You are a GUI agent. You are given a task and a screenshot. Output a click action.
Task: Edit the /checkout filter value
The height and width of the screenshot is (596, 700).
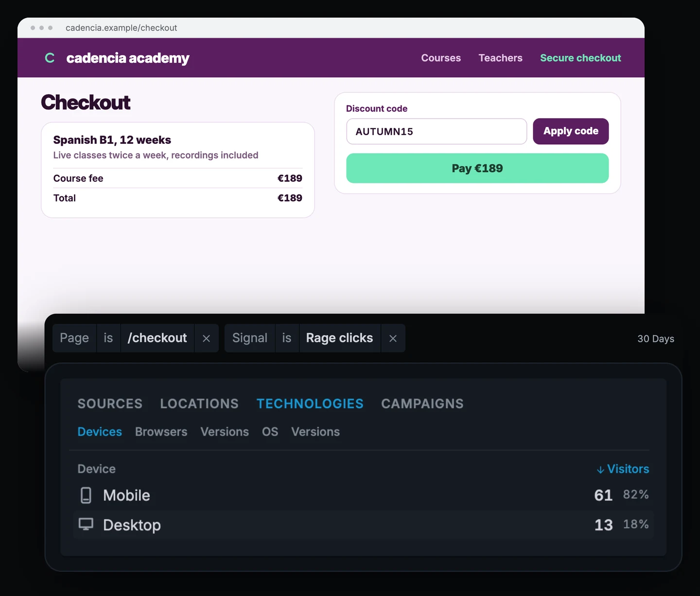(x=157, y=338)
